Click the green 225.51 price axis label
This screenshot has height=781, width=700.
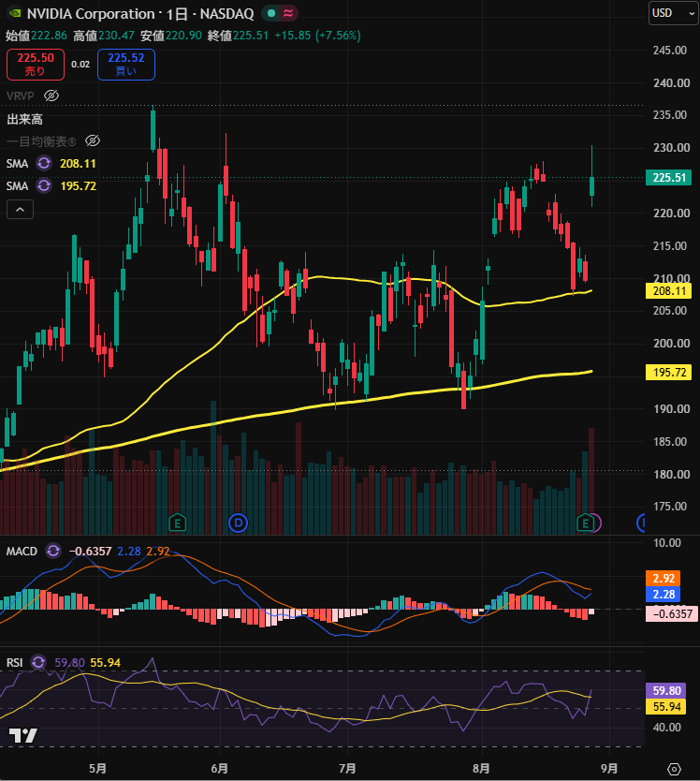click(x=668, y=178)
